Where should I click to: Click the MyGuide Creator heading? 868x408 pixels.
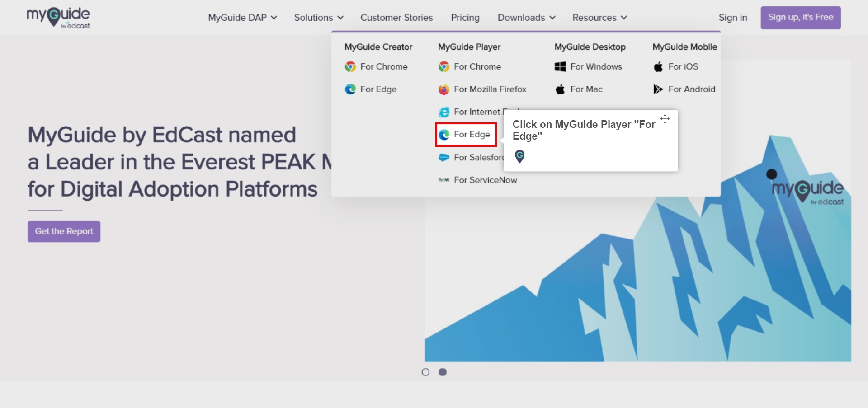[378, 47]
